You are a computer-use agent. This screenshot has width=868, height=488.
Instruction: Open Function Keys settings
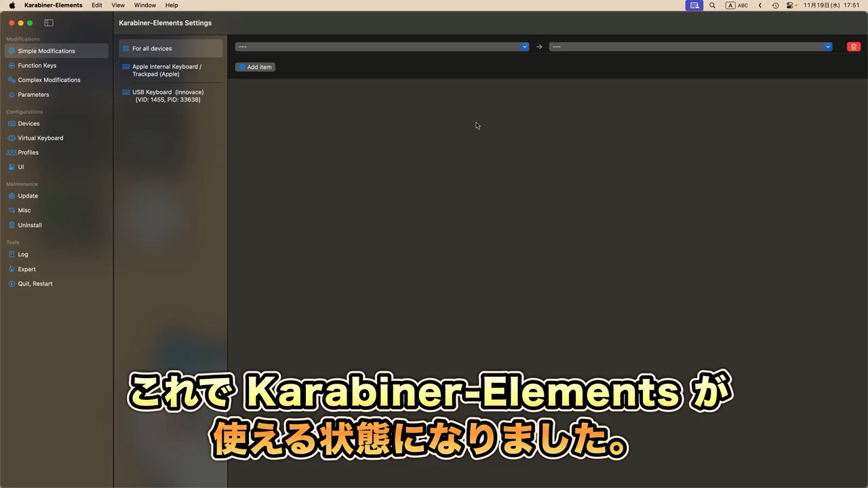tap(37, 66)
